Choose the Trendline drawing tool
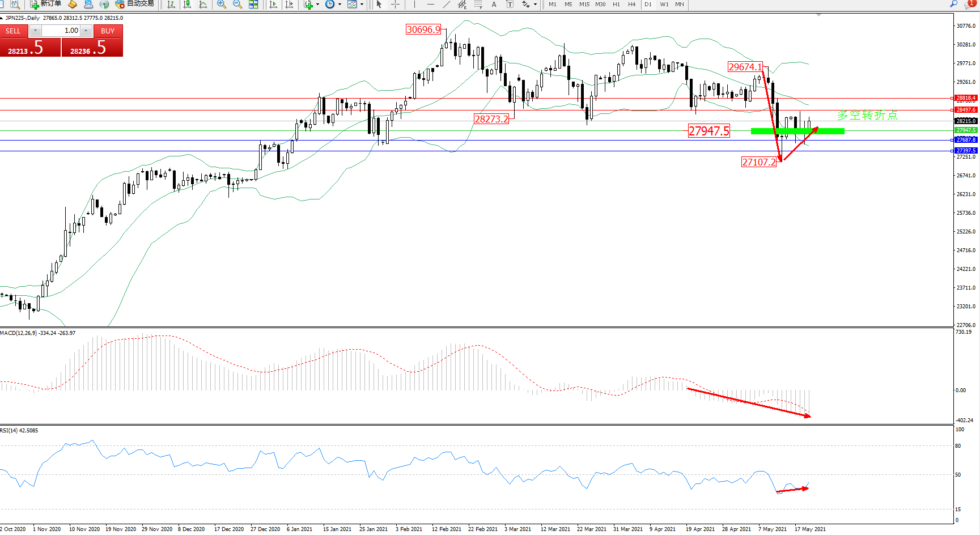Image resolution: width=980 pixels, height=535 pixels. point(447,5)
